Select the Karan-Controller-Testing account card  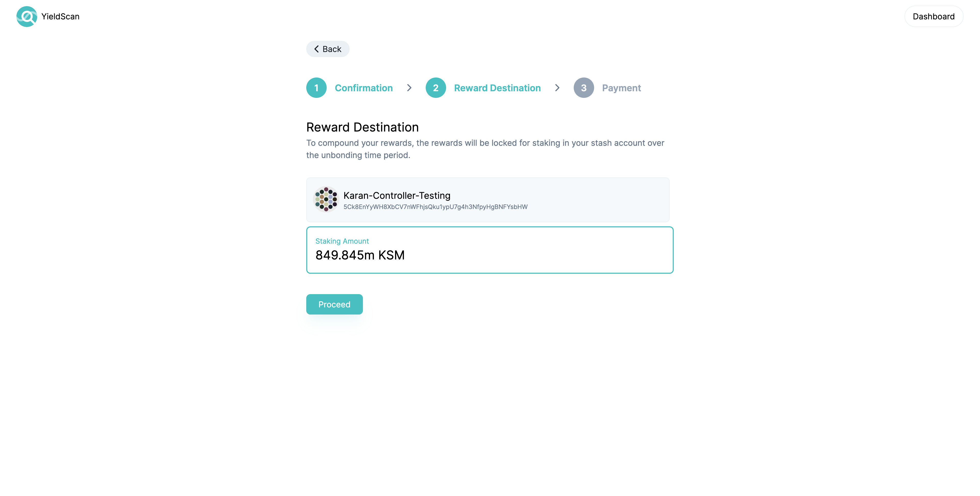(488, 200)
